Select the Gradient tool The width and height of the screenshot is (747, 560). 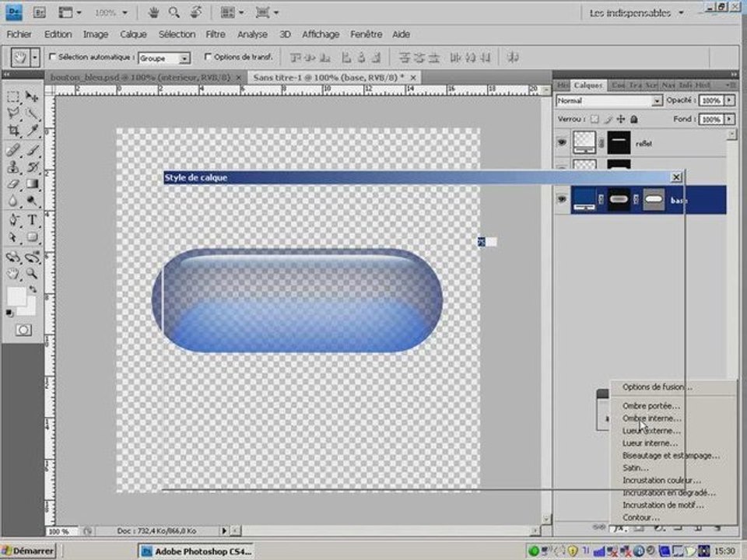[x=32, y=184]
